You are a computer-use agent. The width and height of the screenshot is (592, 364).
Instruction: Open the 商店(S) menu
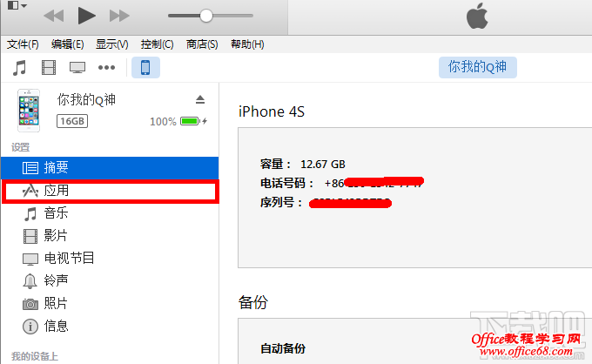tap(202, 44)
